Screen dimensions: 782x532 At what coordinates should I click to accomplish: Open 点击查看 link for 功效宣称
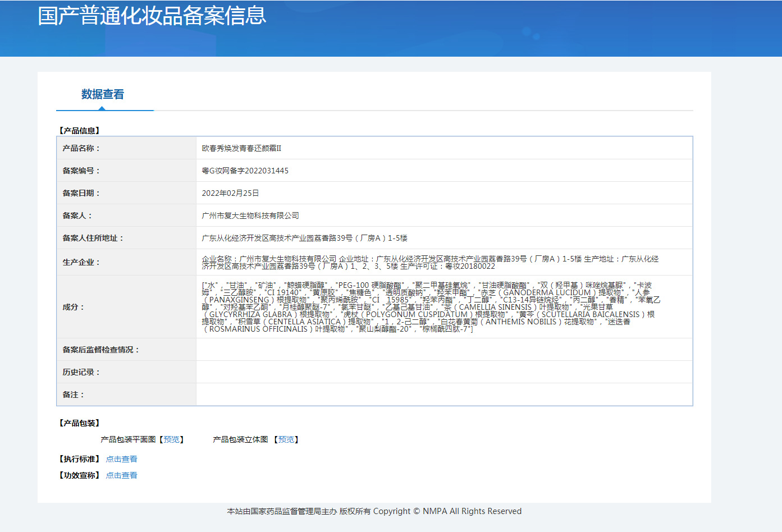[122, 475]
